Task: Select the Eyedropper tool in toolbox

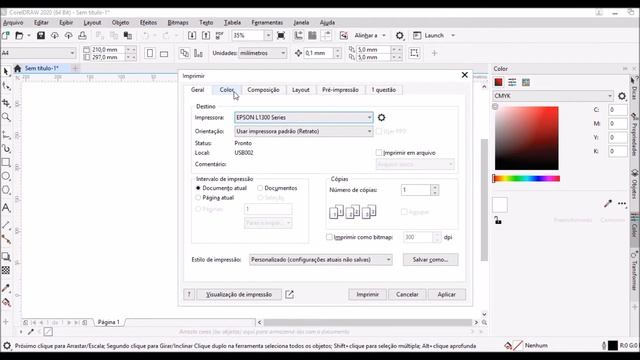Action: click(6, 288)
